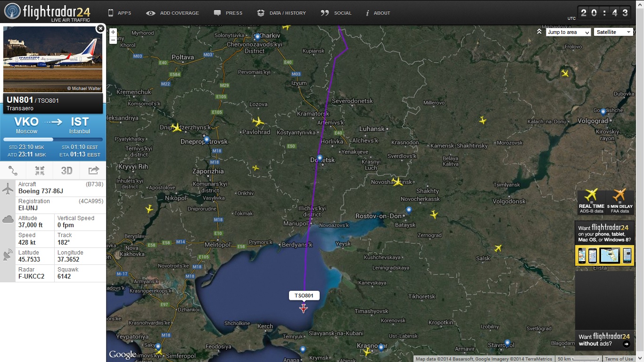Zoom in the map with plus button
The height and width of the screenshot is (362, 644).
pos(113,33)
